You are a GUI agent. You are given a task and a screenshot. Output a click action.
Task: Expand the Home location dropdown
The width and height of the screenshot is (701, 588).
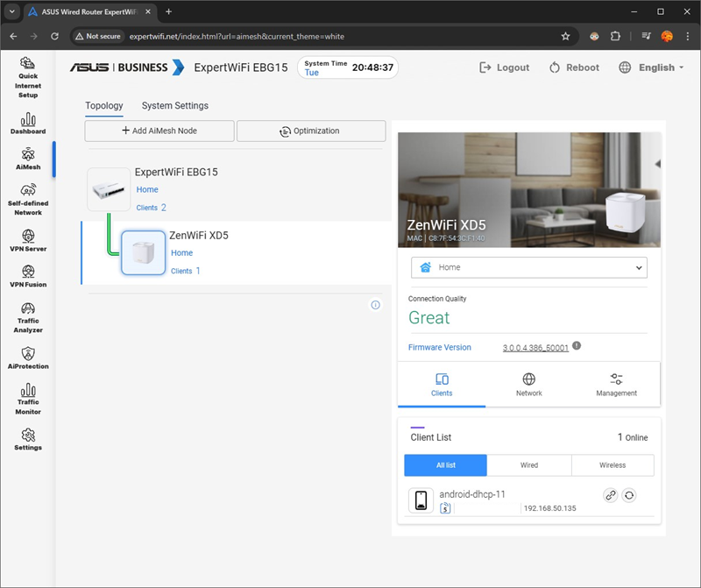pos(528,267)
